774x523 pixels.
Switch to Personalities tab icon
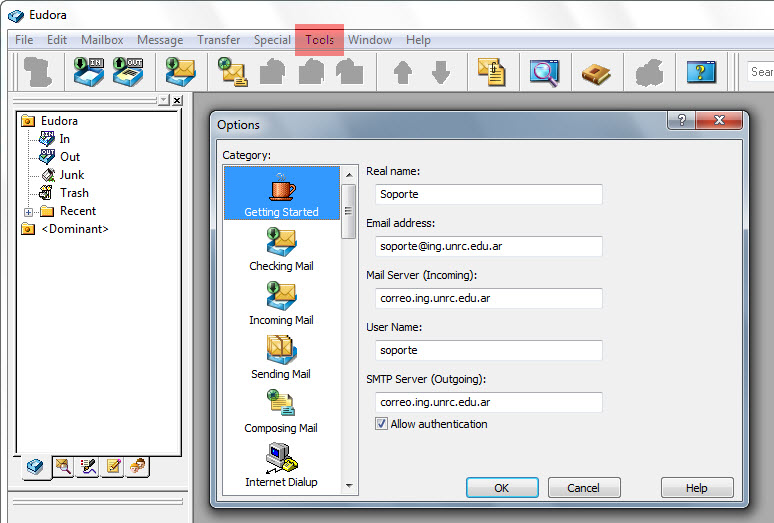[x=138, y=466]
